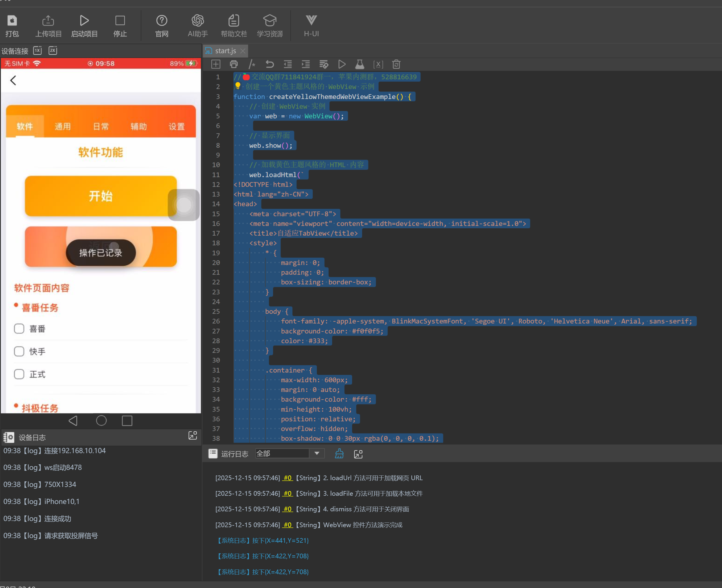Pop out the 设备日志 panel
Screen dimensions: 722x588
click(192, 435)
